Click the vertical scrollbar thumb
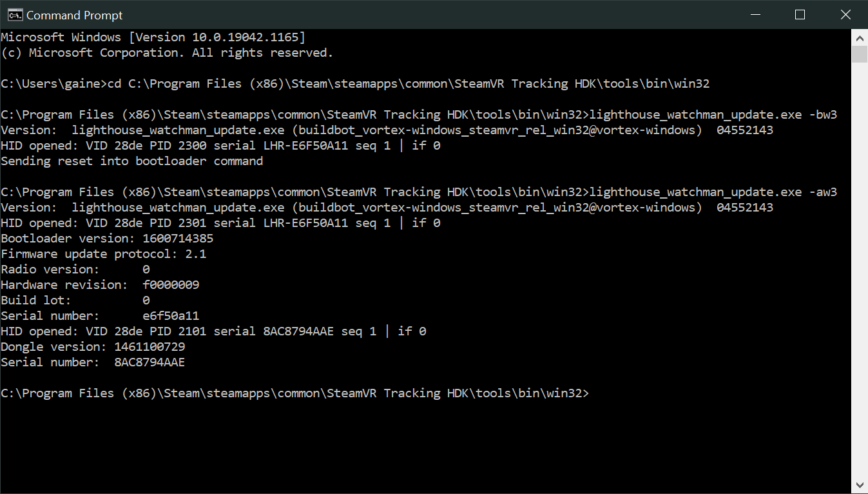868x494 pixels. pos(860,54)
